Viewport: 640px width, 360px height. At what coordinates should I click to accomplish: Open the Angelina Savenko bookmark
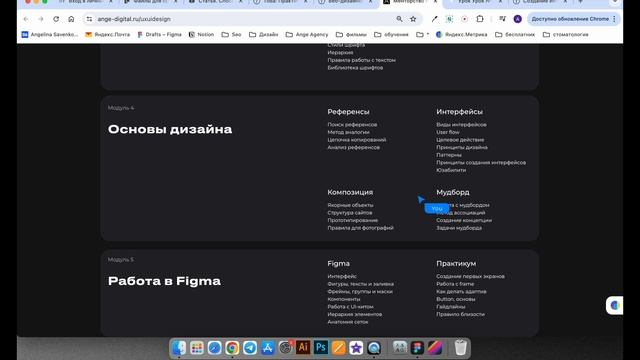[x=49, y=35]
